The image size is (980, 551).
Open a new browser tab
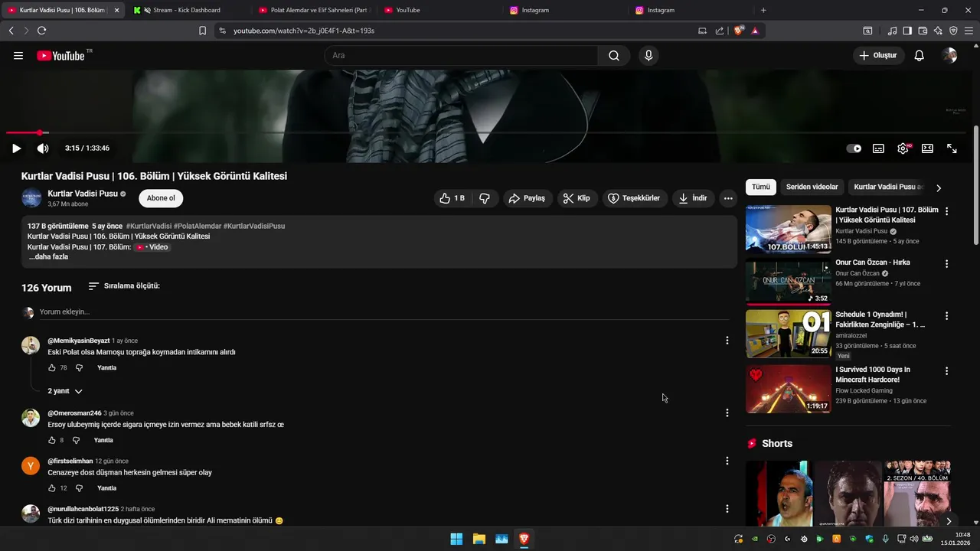[763, 10]
